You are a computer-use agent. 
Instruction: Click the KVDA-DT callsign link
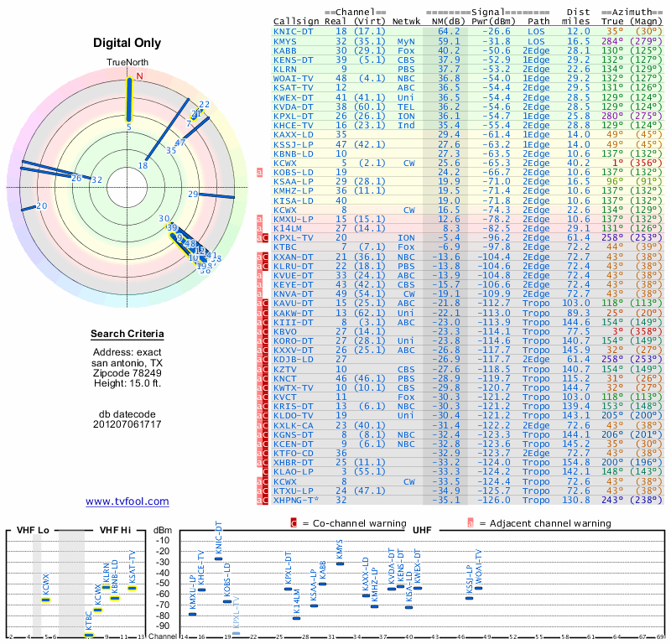293,107
